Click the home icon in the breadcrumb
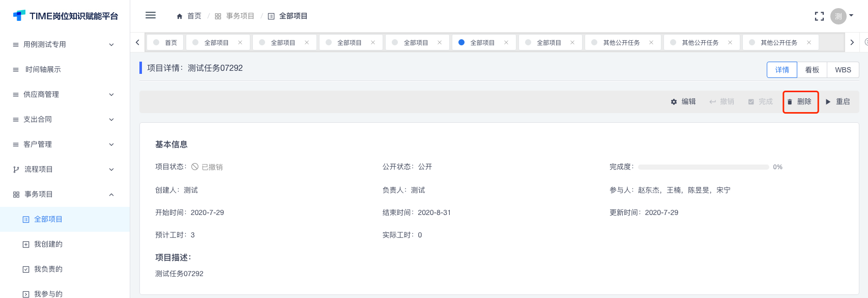868x298 pixels. (180, 16)
